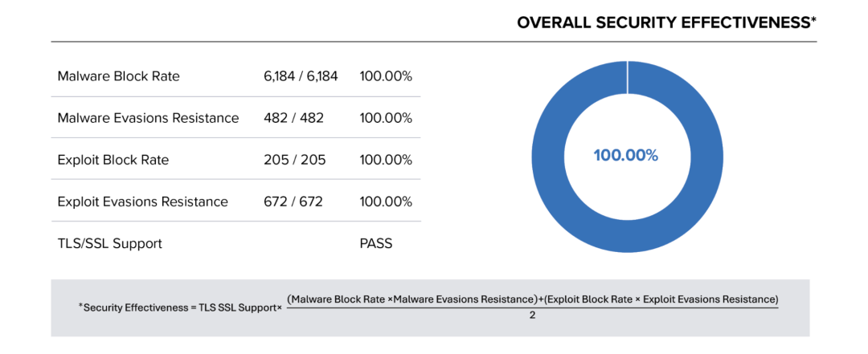Click the formula numerator with Malware Block Rate
Image resolution: width=868 pixels, height=354 pixels.
(532, 299)
